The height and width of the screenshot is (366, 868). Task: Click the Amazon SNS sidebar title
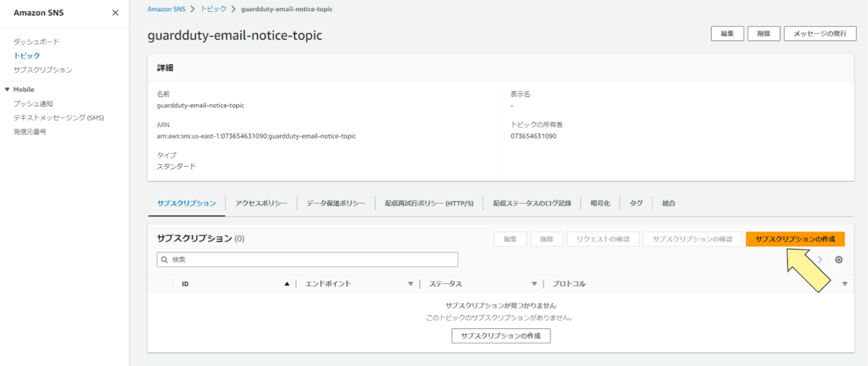coord(38,13)
